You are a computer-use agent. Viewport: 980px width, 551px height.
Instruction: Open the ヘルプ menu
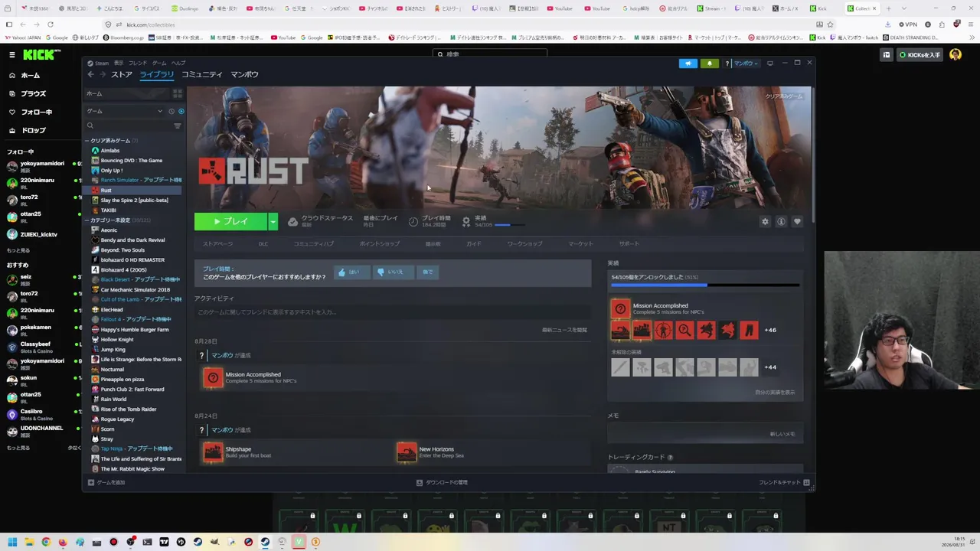point(178,63)
